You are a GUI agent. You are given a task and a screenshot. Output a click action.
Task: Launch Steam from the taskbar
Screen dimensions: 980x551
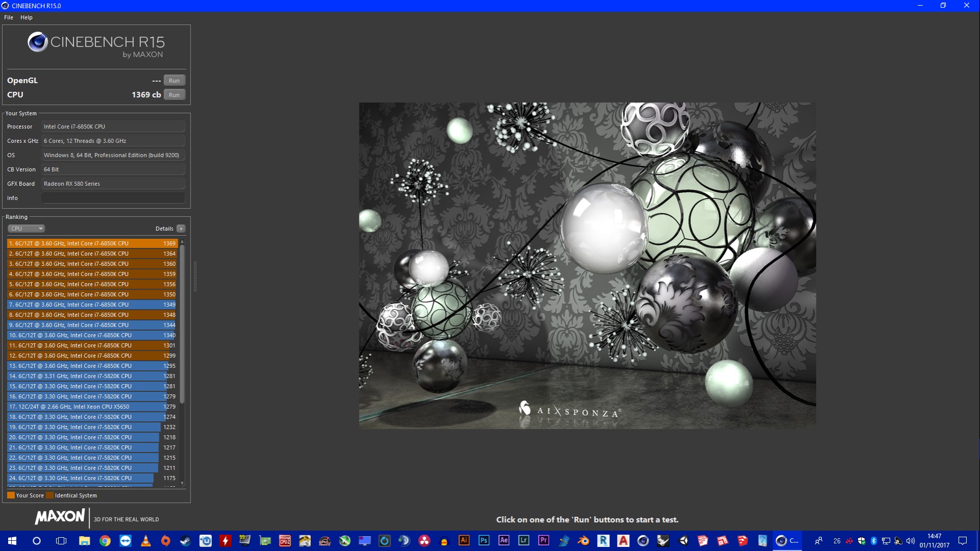[185, 541]
